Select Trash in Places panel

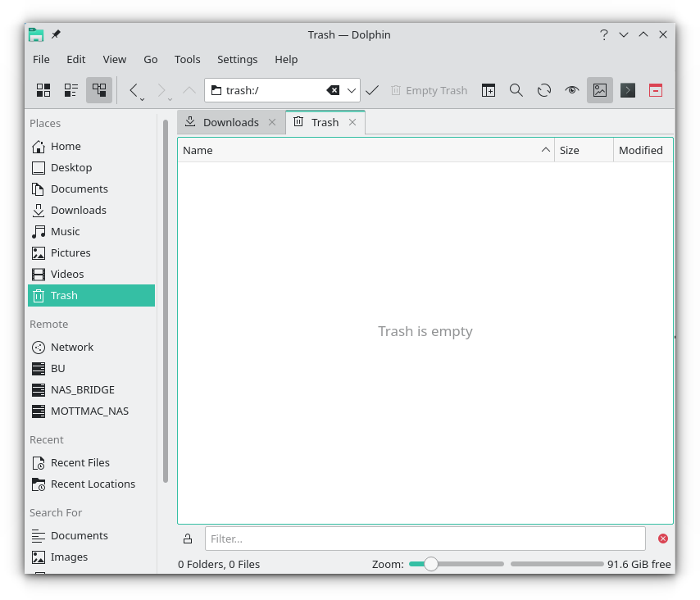pos(92,296)
